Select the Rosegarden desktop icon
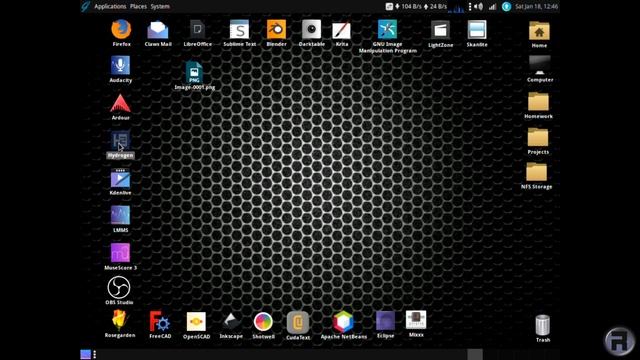The width and height of the screenshot is (640, 360). pyautogui.click(x=120, y=321)
